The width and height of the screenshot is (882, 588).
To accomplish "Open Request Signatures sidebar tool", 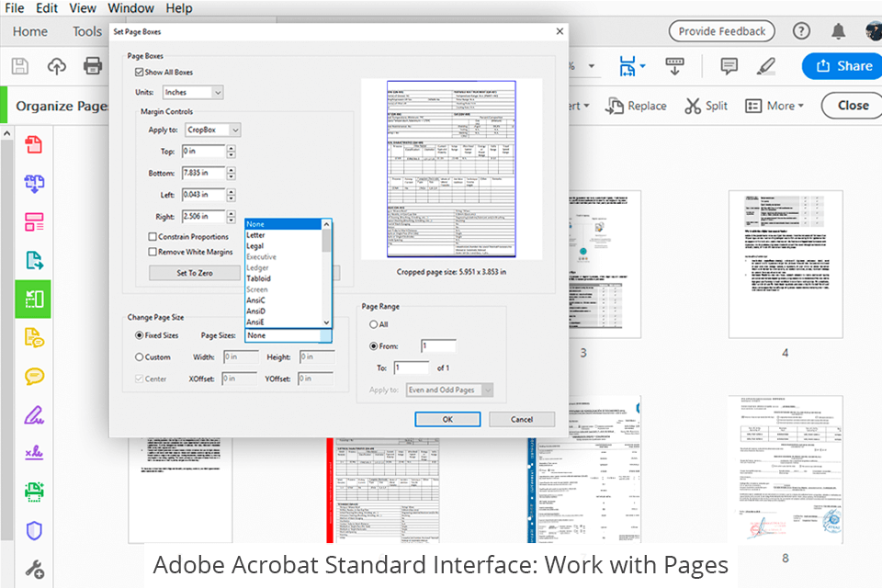I will pyautogui.click(x=34, y=452).
